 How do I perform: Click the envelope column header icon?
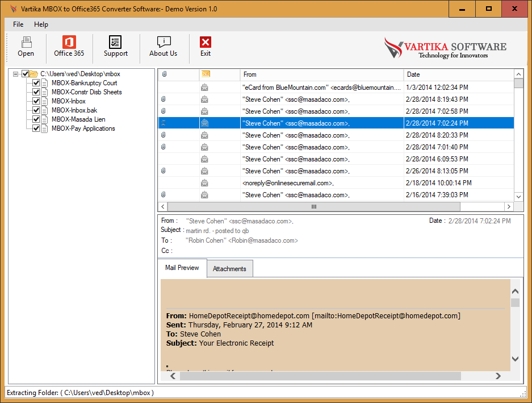206,74
